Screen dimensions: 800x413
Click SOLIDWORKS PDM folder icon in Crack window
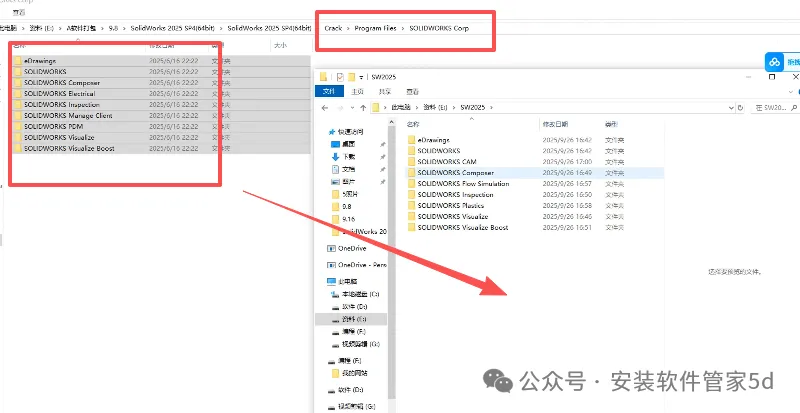18,127
